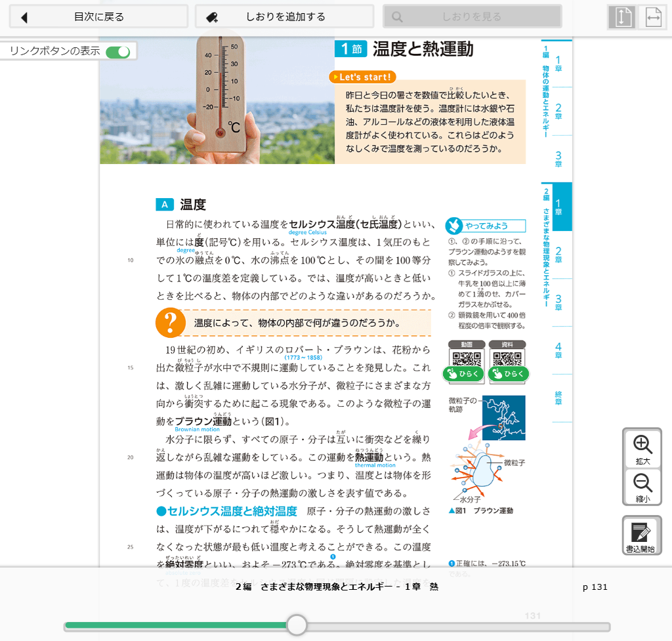
Task: Jump to Part 1 Chapter 1 tab
Action: [x=558, y=64]
